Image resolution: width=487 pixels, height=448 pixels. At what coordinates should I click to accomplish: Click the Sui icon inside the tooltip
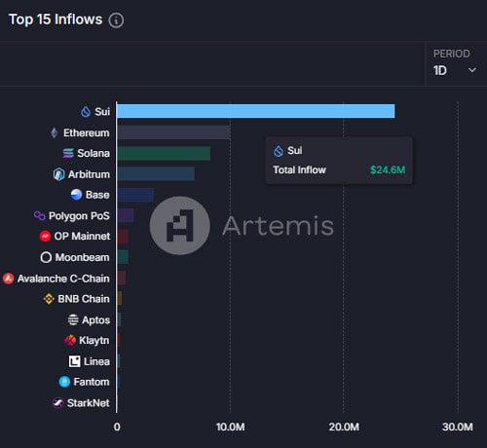(x=279, y=151)
